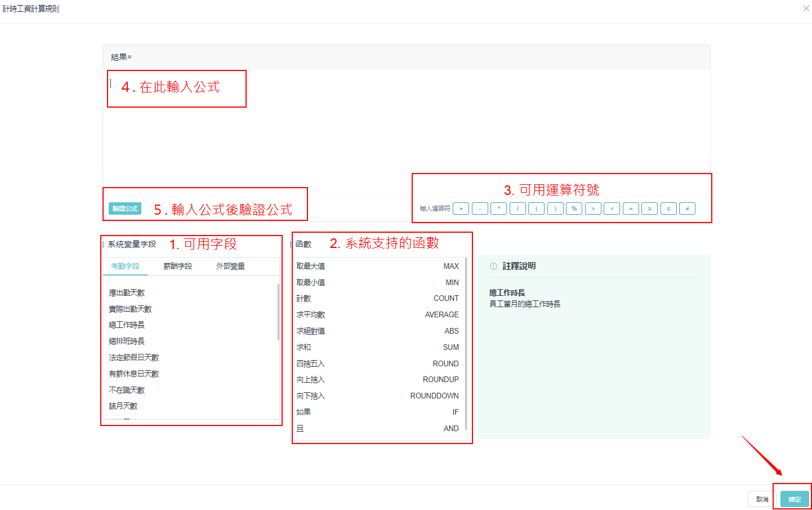Pick the 如果 IF function
This screenshot has height=510, width=812.
377,412
